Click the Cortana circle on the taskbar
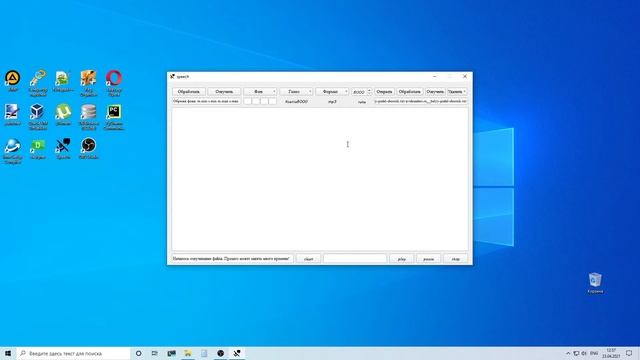Image resolution: width=640 pixels, height=360 pixels. click(138, 353)
